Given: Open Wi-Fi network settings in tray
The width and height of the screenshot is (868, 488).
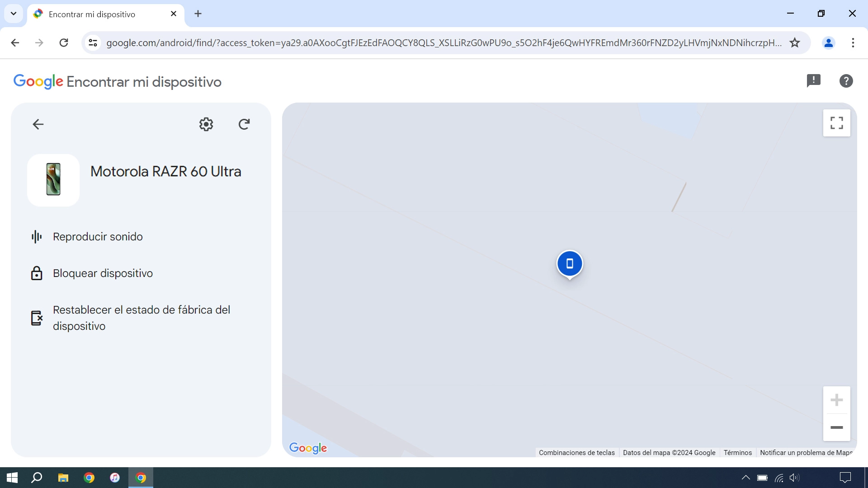Looking at the screenshot, I should click(779, 478).
